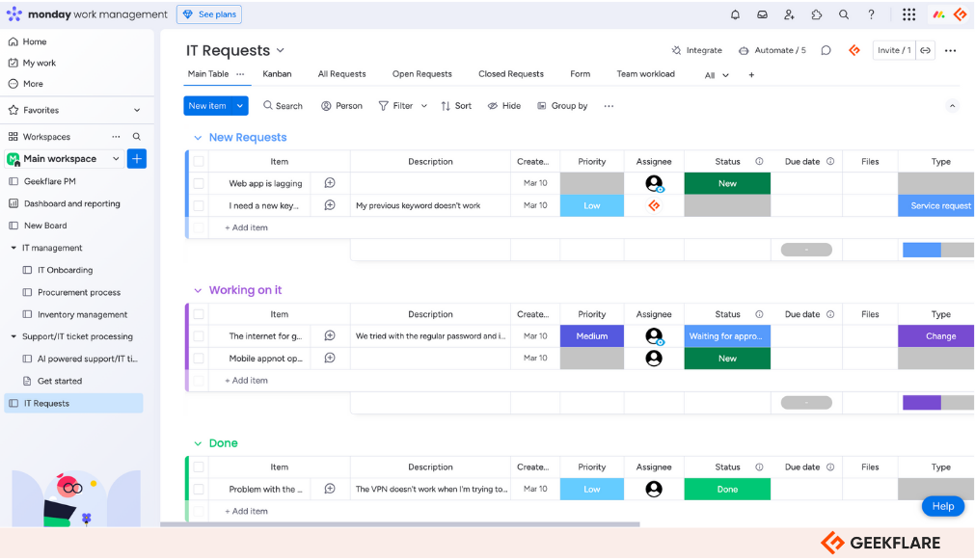The height and width of the screenshot is (560, 975).
Task: Click Hide columns eye toggle
Action: (503, 106)
